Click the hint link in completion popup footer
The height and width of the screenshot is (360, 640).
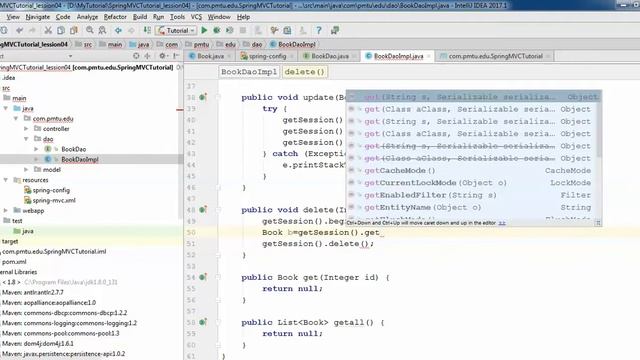pos(502,223)
